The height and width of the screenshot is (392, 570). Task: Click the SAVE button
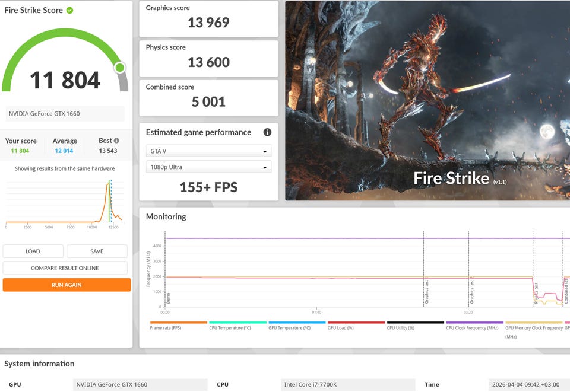point(97,251)
